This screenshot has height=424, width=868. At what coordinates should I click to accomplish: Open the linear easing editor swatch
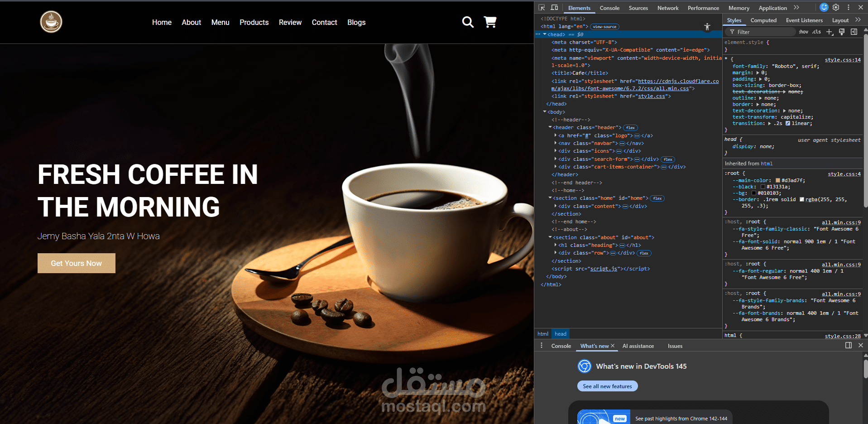(x=788, y=124)
